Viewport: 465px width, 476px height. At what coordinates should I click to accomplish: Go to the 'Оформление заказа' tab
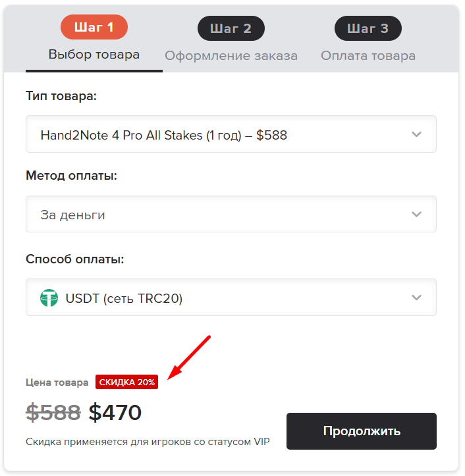coord(231,55)
